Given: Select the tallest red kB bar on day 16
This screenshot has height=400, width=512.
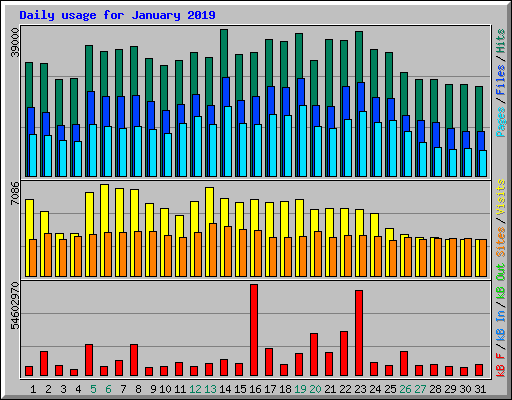Looking at the screenshot, I should click(254, 330).
